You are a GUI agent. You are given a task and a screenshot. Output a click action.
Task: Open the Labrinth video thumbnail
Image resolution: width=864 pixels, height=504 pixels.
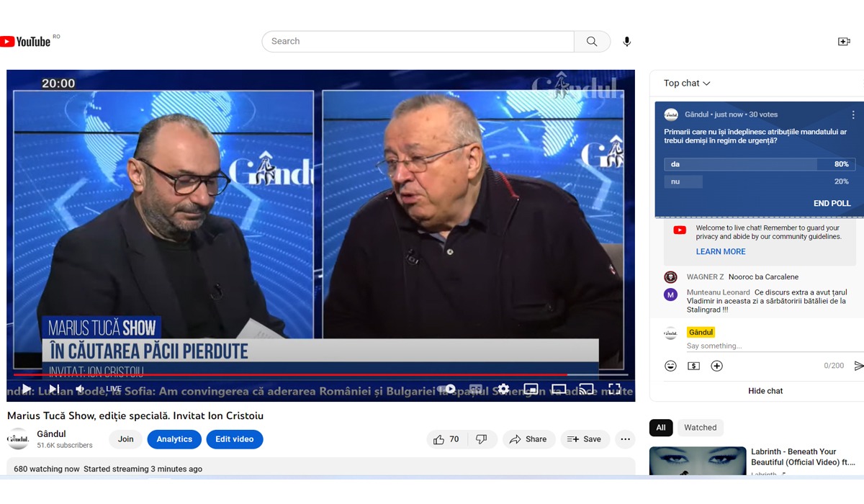point(698,461)
